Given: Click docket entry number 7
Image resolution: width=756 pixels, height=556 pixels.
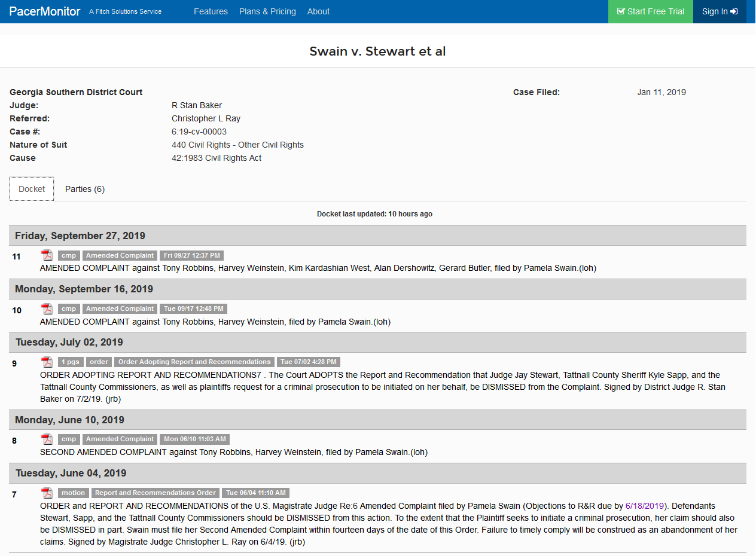Looking at the screenshot, I should click(x=14, y=494).
